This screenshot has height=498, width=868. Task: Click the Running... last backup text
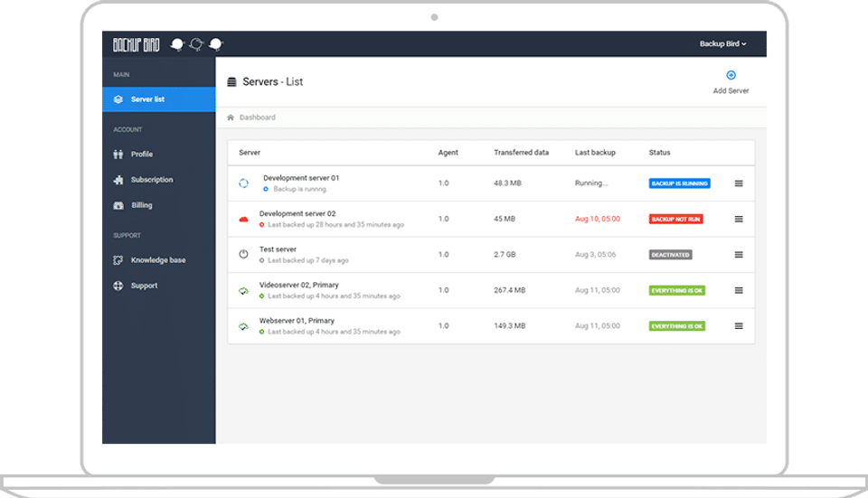tap(591, 183)
